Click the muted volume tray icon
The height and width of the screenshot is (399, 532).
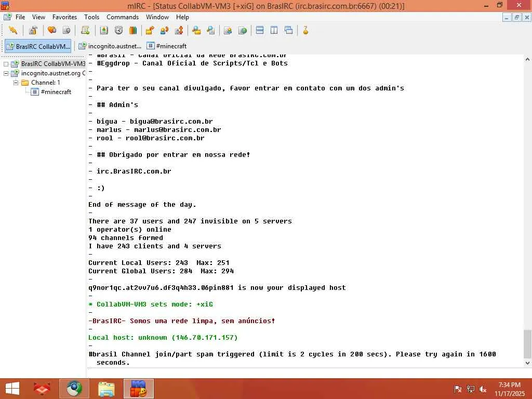tap(483, 389)
